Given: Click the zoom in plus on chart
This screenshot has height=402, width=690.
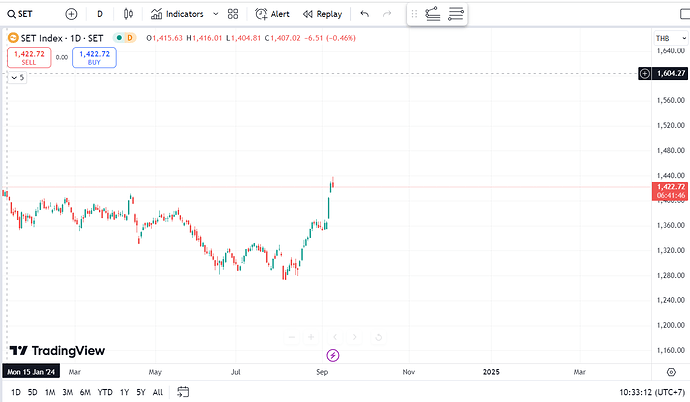Looking at the screenshot, I should coord(311,337).
